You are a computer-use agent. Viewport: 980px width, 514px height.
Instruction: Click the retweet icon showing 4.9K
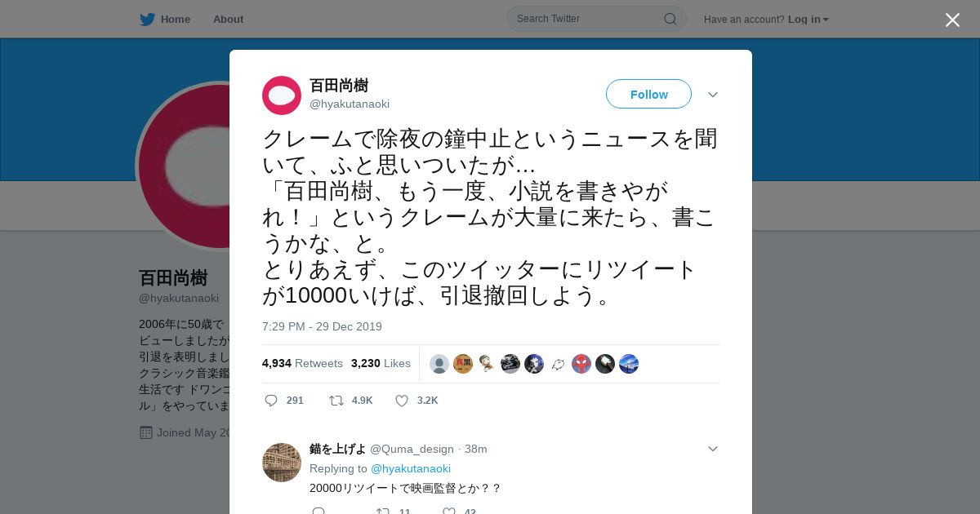point(336,401)
